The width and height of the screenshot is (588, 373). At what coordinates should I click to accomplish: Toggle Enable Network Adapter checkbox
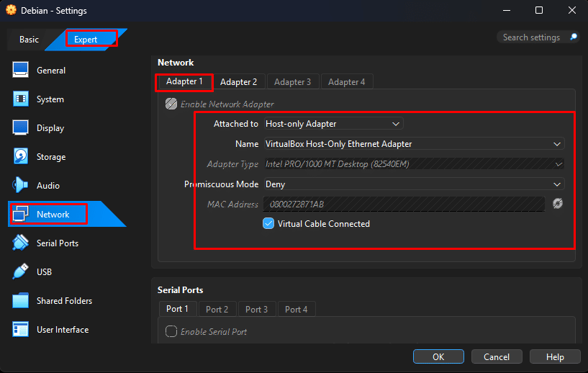coord(171,104)
